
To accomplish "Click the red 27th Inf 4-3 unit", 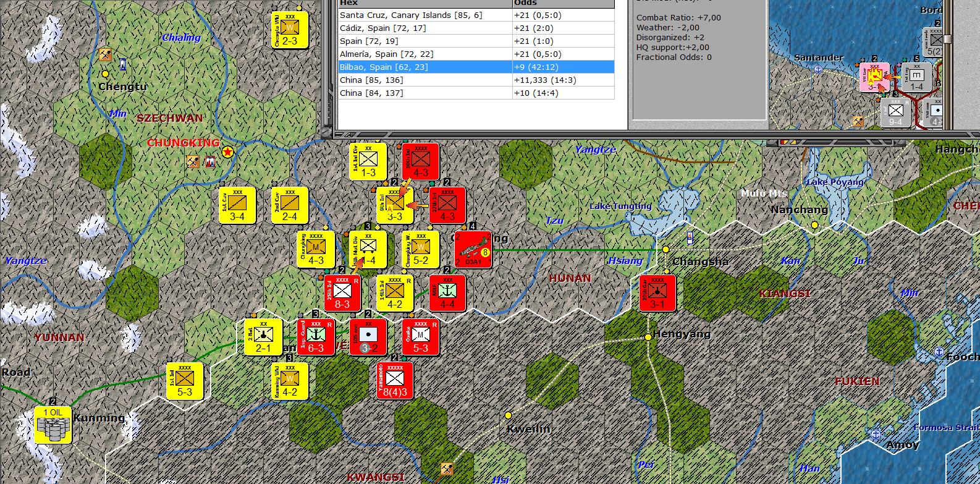I will [x=447, y=205].
